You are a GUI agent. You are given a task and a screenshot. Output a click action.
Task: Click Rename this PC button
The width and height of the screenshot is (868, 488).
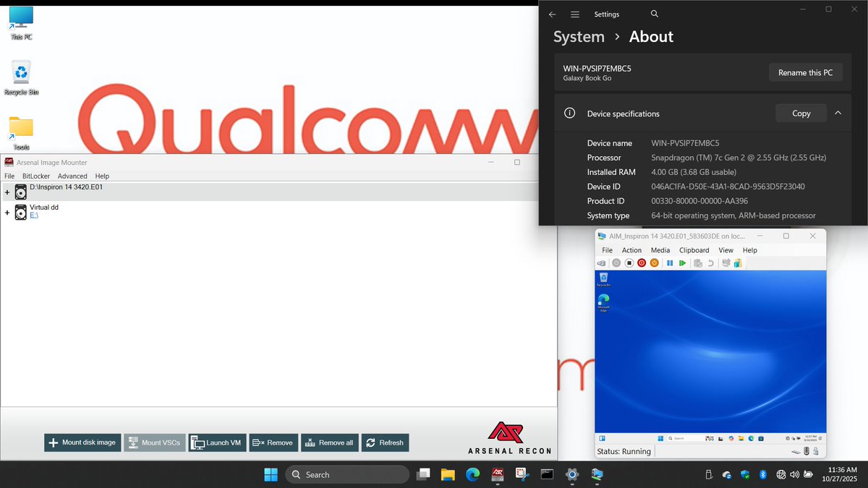805,72
